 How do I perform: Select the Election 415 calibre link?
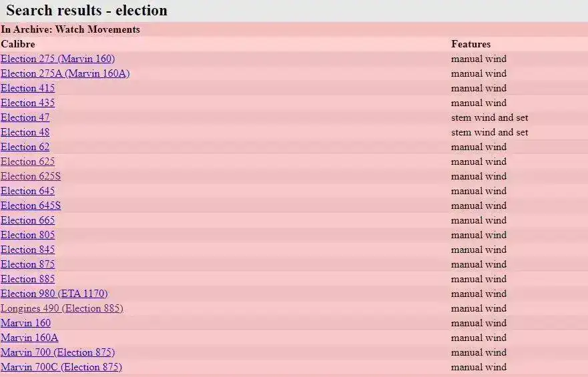[28, 88]
